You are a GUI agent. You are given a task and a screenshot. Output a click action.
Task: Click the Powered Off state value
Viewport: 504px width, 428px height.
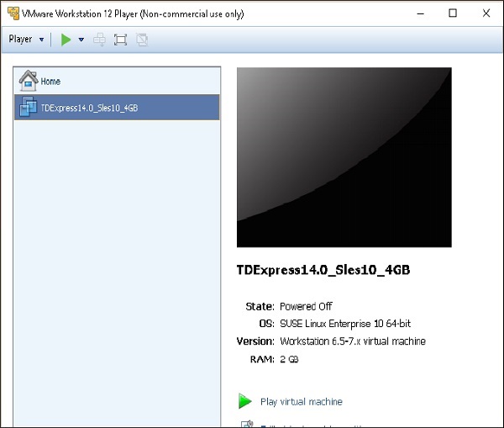click(306, 306)
